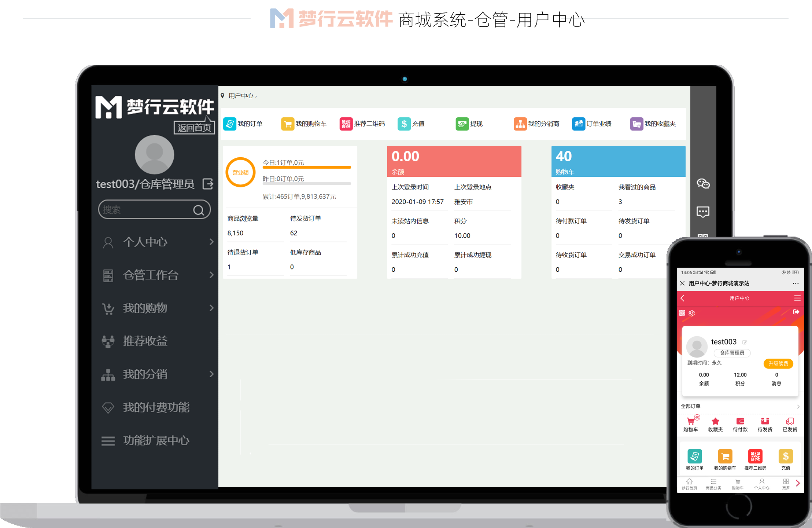The height and width of the screenshot is (528, 812).
Task: Open 我的购物车 icon in top shortcut bar
Action: click(288, 124)
